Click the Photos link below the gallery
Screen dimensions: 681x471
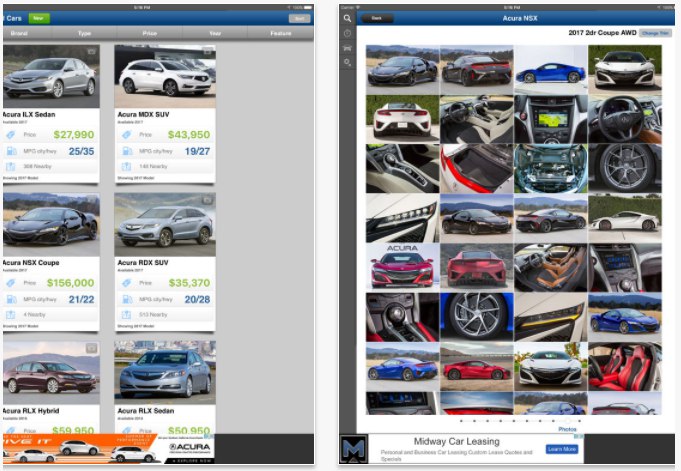567,429
